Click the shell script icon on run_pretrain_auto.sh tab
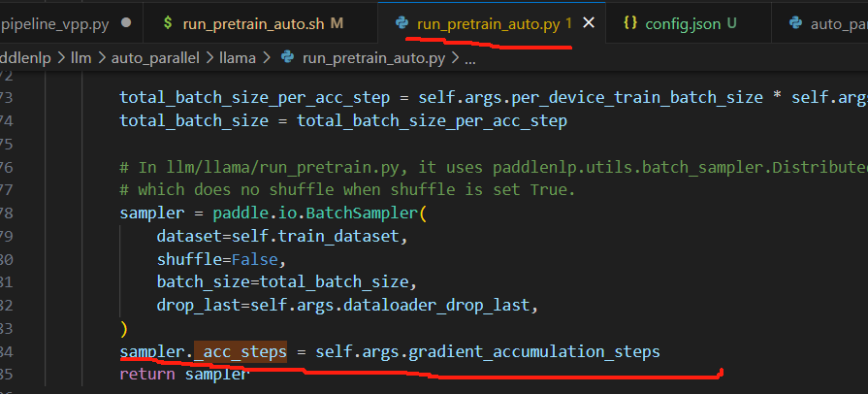 click(168, 22)
